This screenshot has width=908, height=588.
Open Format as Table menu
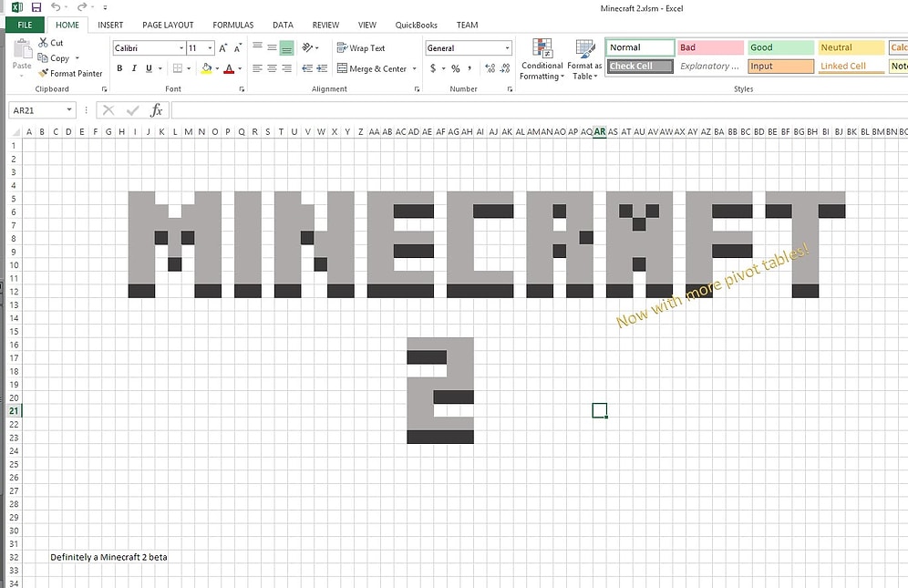(585, 59)
